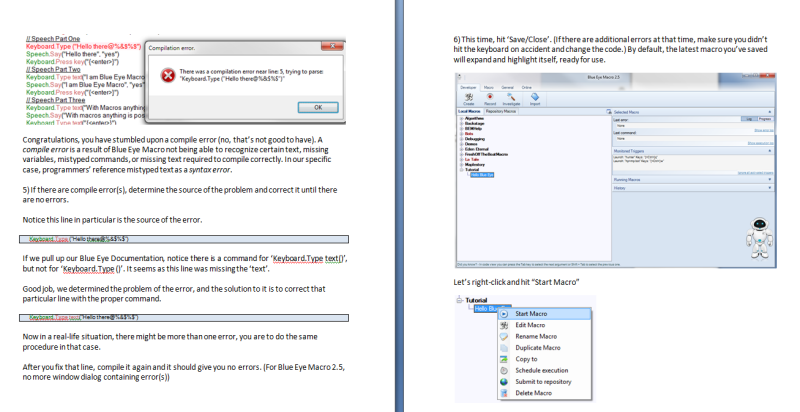Viewport: 800px width, 412px height.
Task: Expand the Running Macros panel
Action: pyautogui.click(x=770, y=179)
